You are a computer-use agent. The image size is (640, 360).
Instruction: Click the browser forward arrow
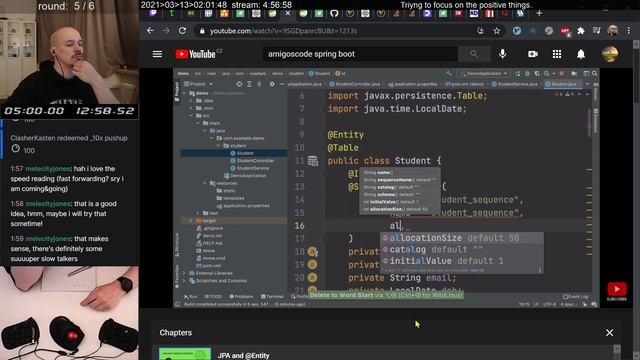[x=166, y=31]
